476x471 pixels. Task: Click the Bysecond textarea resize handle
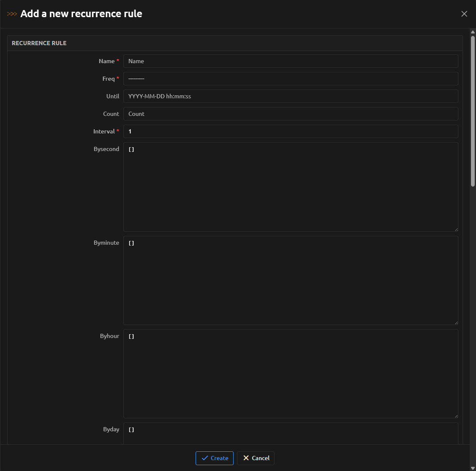coord(456,229)
